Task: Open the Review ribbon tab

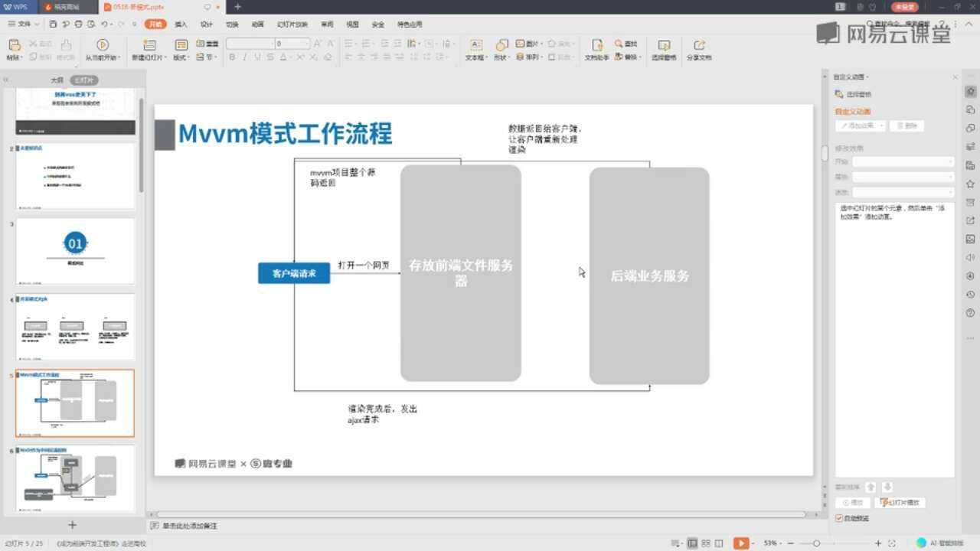Action: 327,24
